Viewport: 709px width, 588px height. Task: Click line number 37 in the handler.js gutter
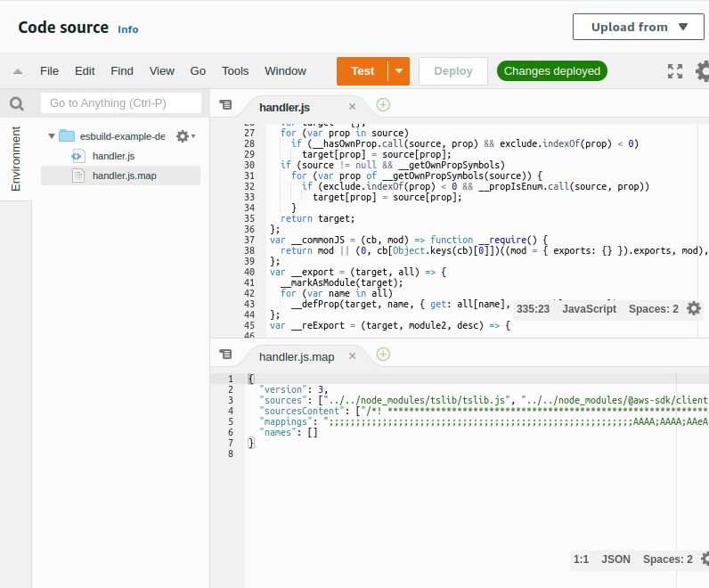pyautogui.click(x=249, y=240)
